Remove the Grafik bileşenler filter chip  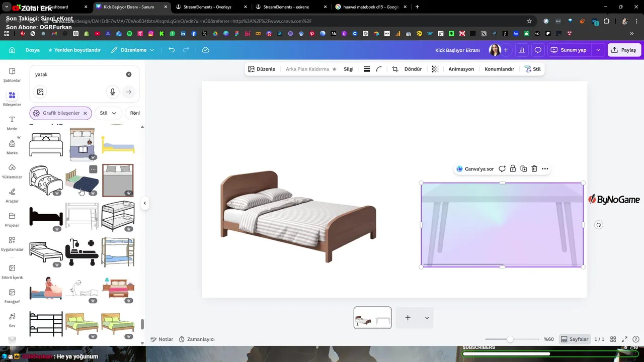click(85, 113)
